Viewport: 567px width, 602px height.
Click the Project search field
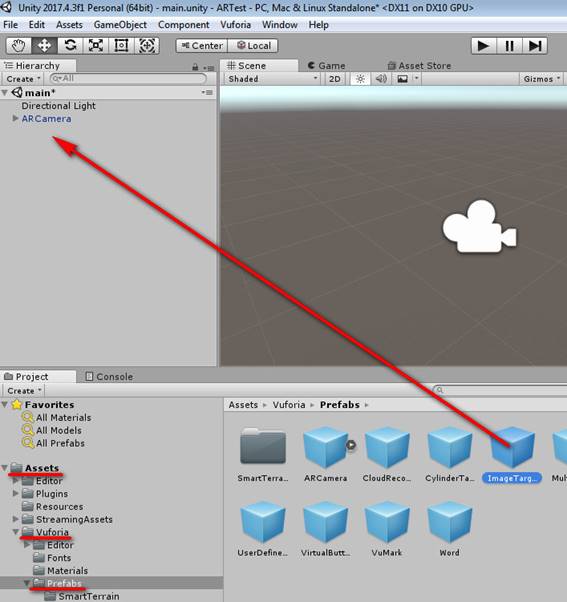(x=500, y=390)
